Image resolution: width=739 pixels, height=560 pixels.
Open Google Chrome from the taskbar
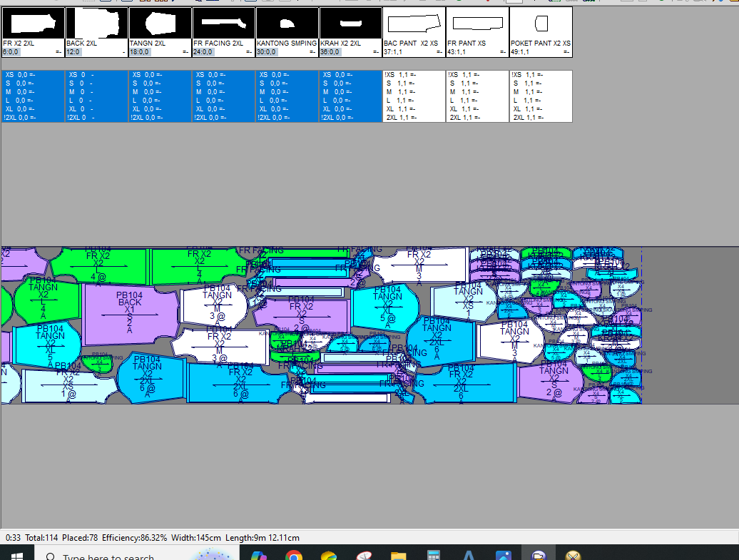[x=293, y=555]
